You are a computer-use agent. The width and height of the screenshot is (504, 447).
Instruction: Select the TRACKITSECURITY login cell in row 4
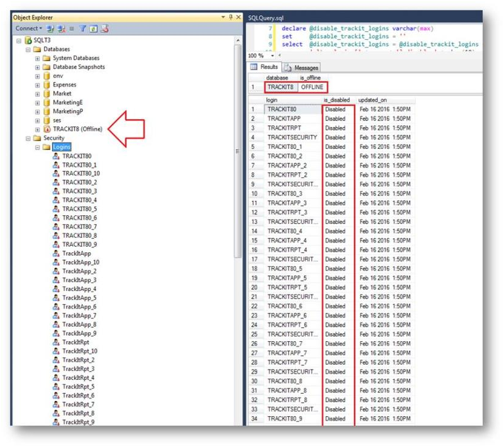(x=292, y=137)
